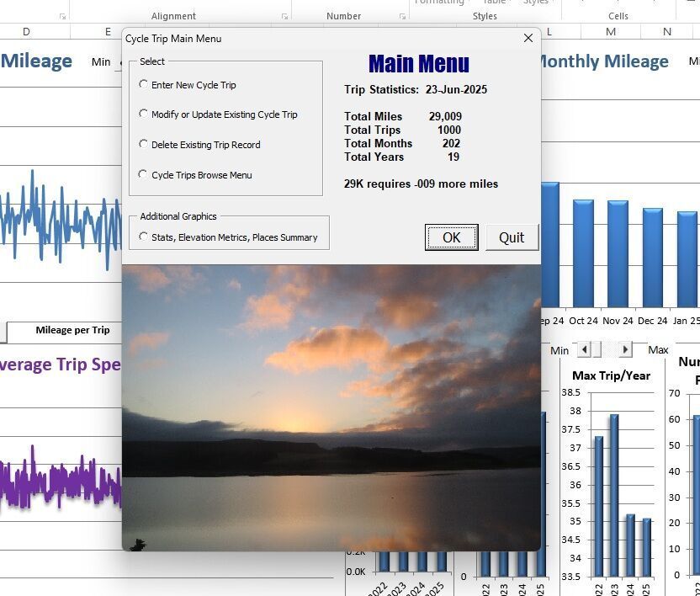Close the Cycle Trip Main Menu dialog
This screenshot has width=700, height=596.
click(x=528, y=38)
